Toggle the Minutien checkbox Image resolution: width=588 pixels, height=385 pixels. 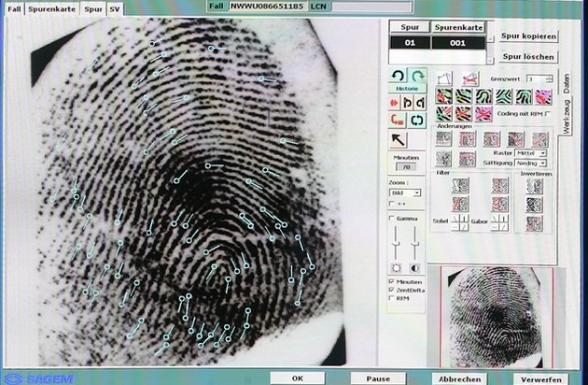[x=391, y=281]
